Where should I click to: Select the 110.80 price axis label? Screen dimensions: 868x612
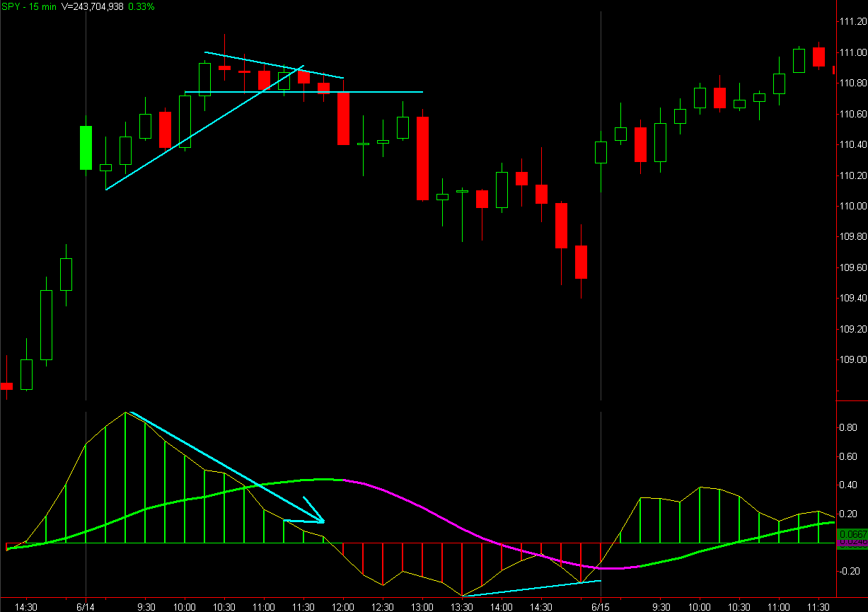coord(852,83)
